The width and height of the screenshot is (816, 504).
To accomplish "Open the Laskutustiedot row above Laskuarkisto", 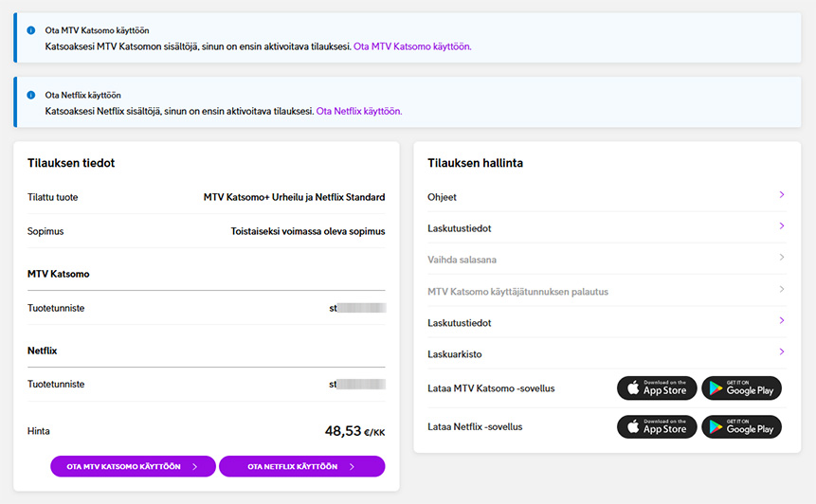I will 607,322.
